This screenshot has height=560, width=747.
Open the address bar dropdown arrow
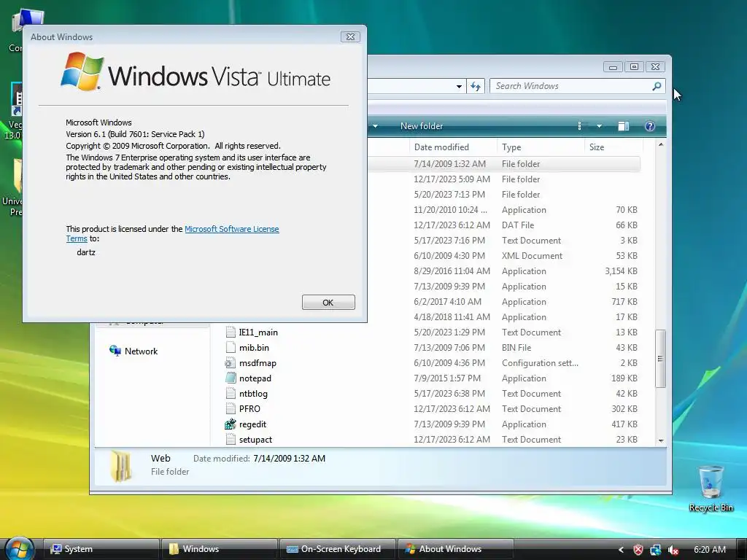pos(459,86)
